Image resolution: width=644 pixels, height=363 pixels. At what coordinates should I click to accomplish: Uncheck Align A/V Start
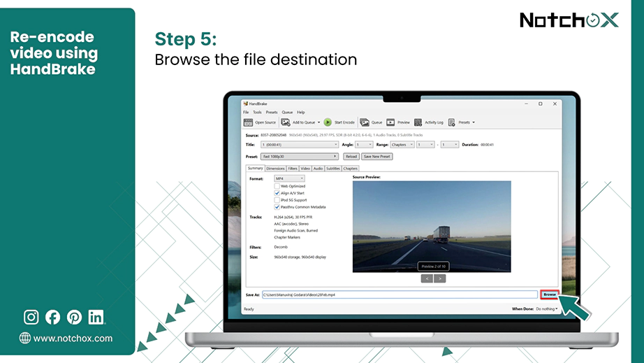pos(277,193)
